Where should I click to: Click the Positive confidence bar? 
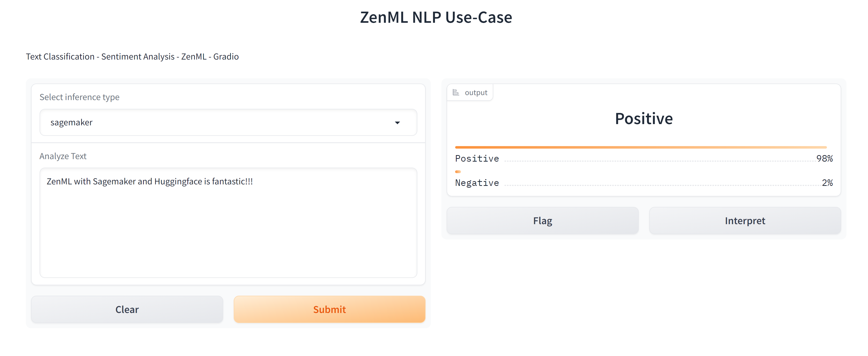640,147
